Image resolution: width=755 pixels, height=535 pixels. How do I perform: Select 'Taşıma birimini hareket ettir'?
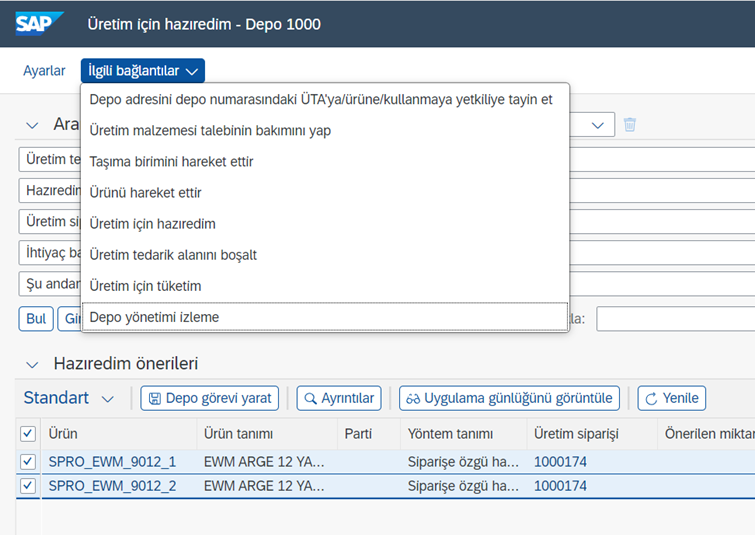point(325,162)
